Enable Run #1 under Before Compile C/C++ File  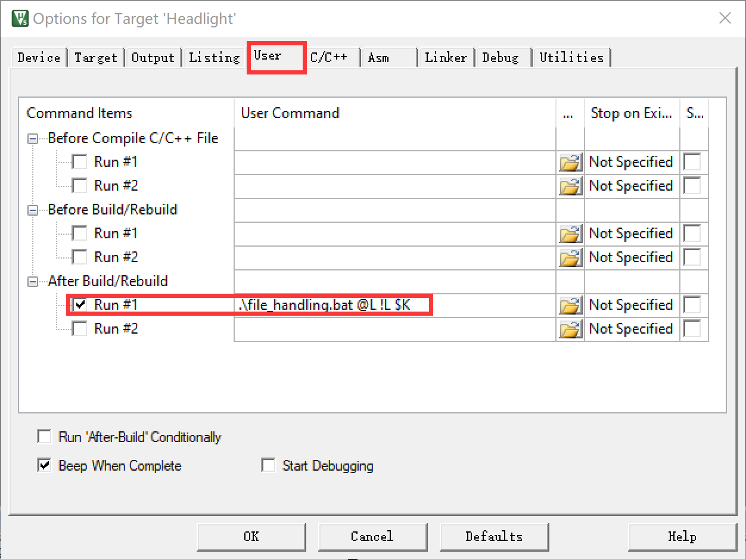pos(79,162)
